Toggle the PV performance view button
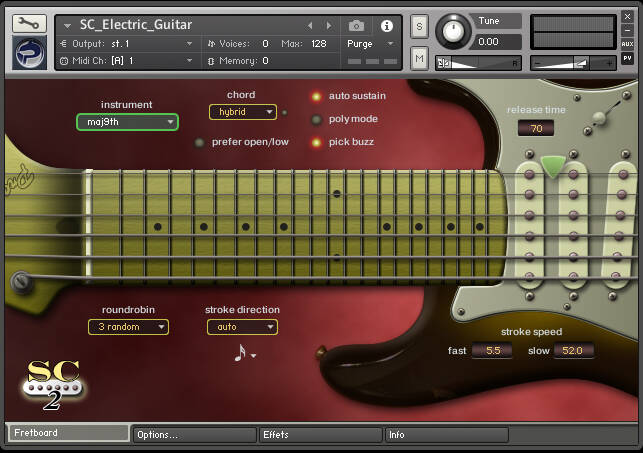643x453 pixels. pos(627,58)
